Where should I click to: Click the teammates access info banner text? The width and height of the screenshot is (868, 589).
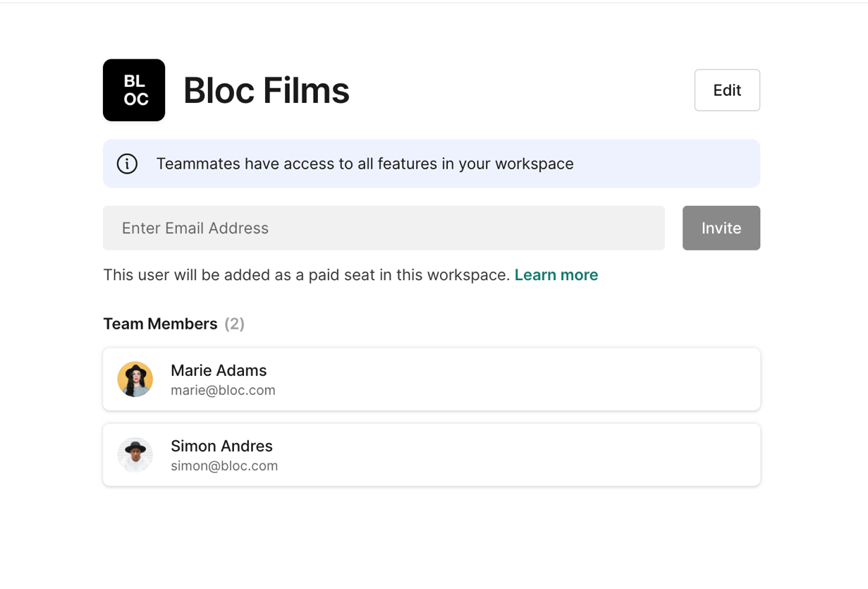click(365, 164)
